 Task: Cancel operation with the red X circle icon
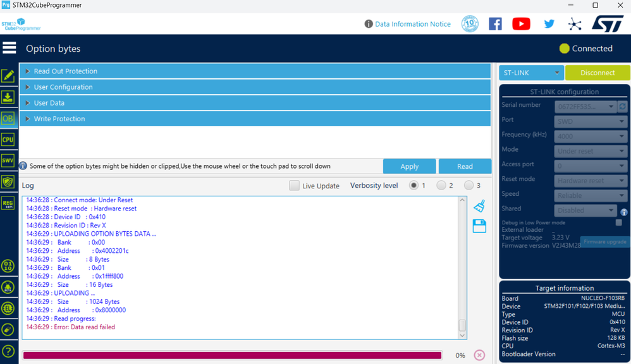click(479, 355)
